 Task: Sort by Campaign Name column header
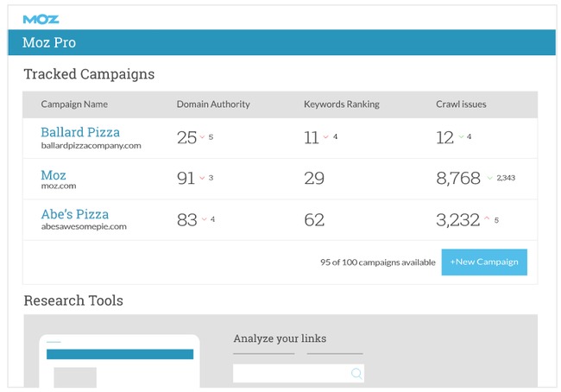74,104
